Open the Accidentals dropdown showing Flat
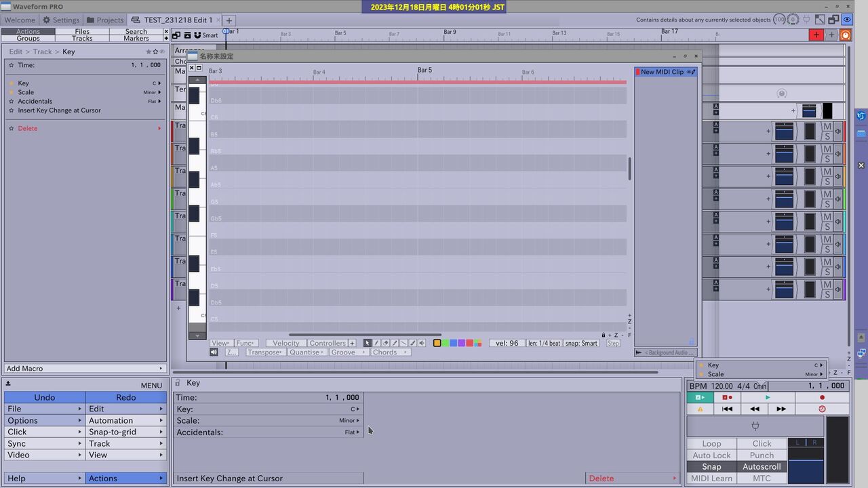Image resolution: width=868 pixels, height=488 pixels. (x=352, y=432)
